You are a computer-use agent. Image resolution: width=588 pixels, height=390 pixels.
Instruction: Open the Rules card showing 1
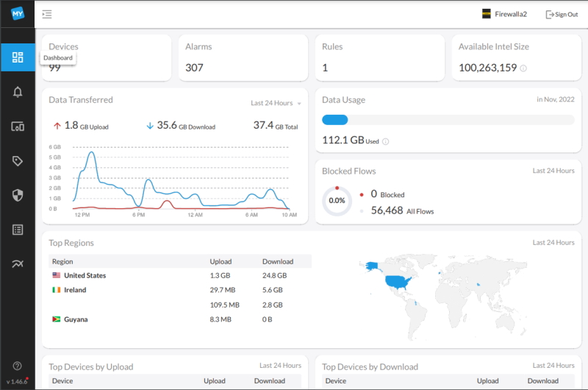(380, 58)
